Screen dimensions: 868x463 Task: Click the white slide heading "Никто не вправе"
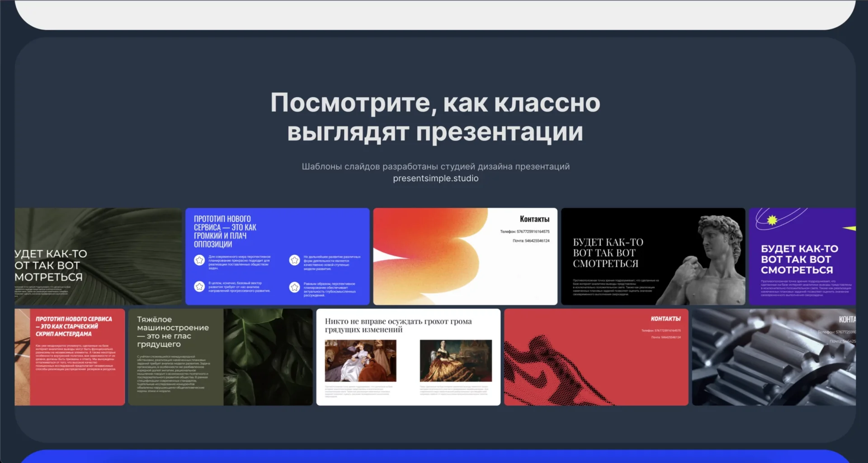pos(398,325)
